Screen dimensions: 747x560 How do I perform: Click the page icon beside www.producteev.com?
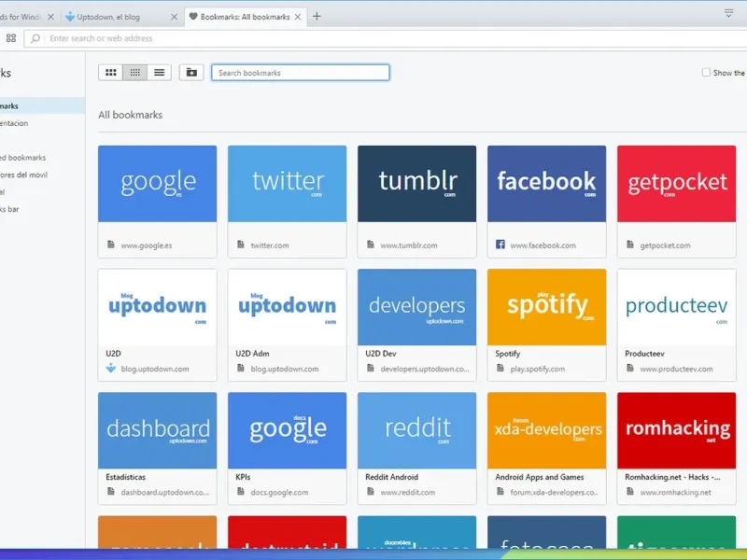(x=629, y=368)
